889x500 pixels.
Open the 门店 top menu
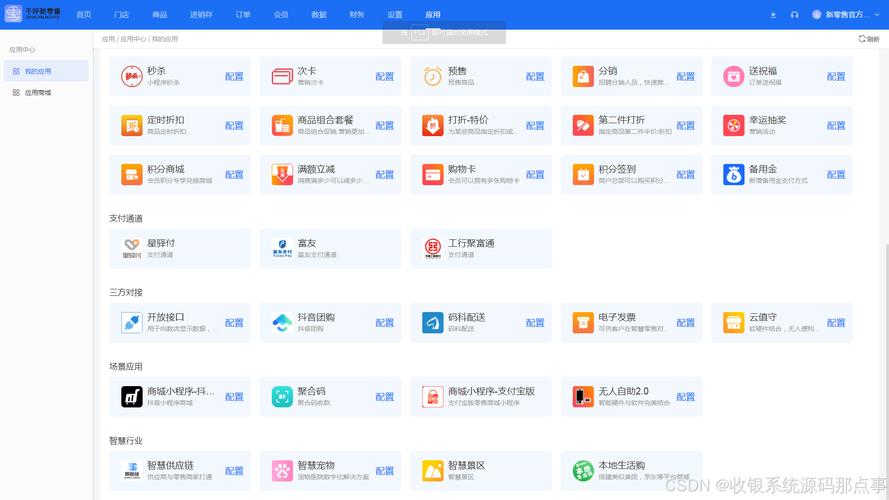tap(121, 15)
